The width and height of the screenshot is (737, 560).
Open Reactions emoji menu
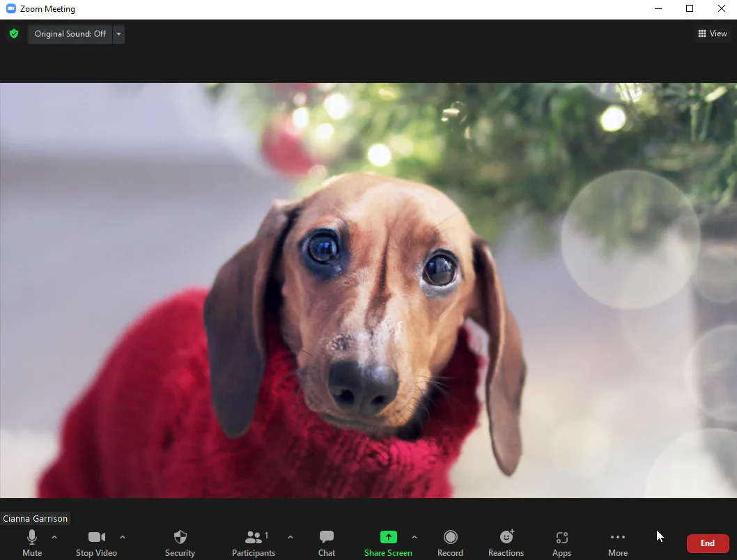click(x=506, y=543)
